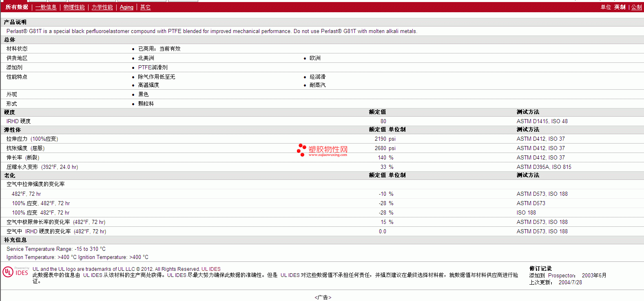Jump to the 力学性能 section
This screenshot has height=301, width=644.
(102, 7)
